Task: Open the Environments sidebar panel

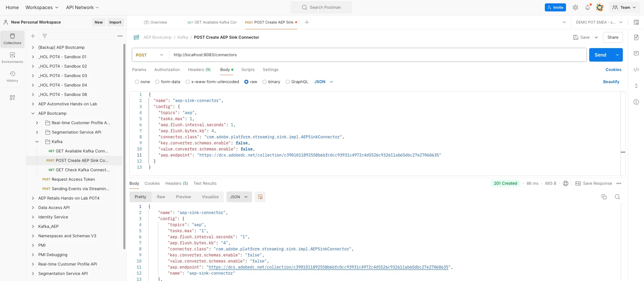Action: click(x=12, y=58)
